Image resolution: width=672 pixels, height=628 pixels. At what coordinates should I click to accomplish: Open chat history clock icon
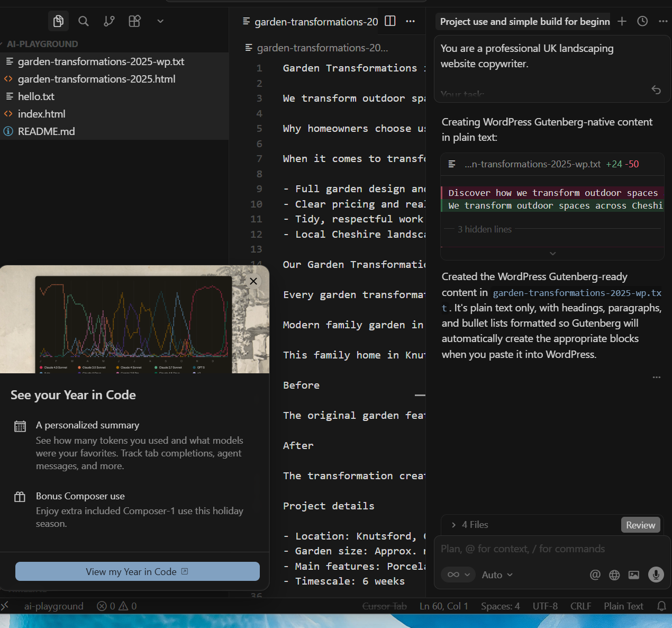[x=642, y=21]
